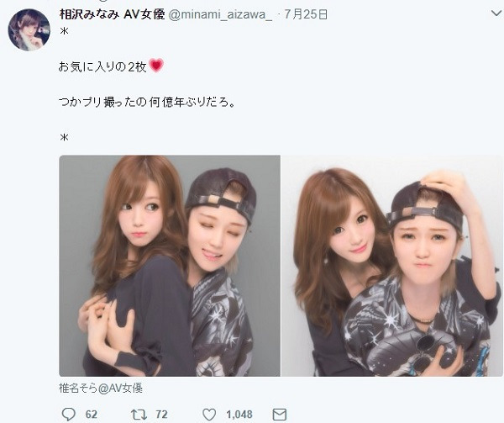
Task: Visit the @minami_aizawa_ handle link
Action: [220, 15]
